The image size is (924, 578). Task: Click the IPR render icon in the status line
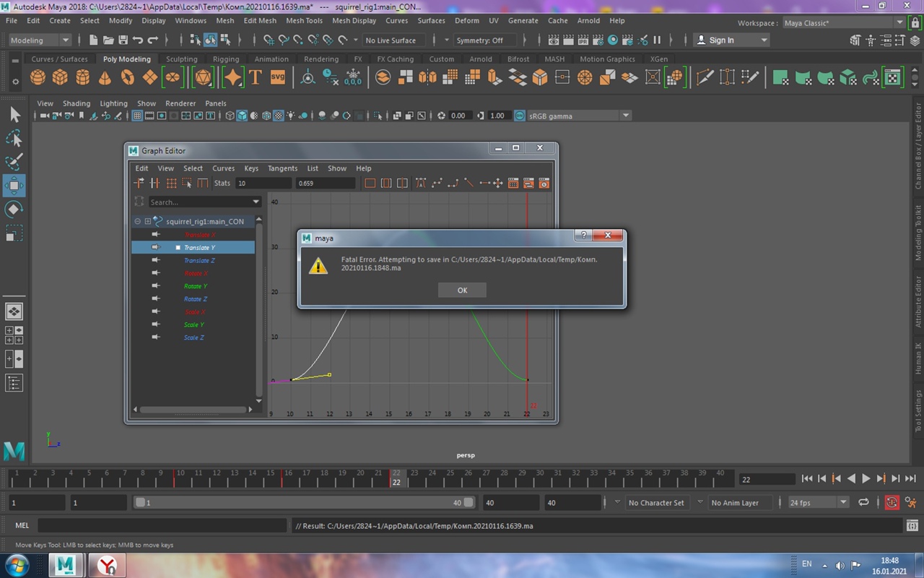point(583,40)
